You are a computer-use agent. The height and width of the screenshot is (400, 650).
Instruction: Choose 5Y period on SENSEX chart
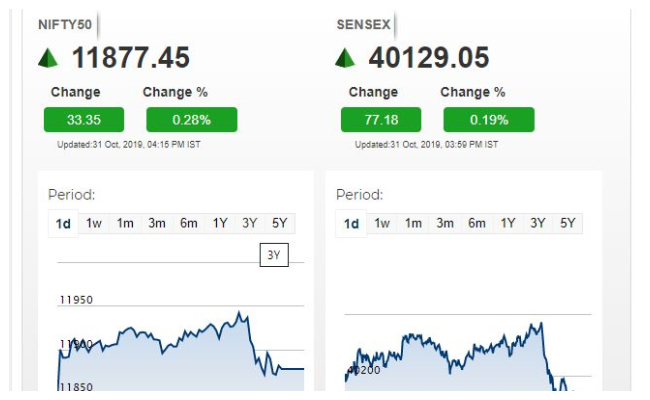pos(568,223)
